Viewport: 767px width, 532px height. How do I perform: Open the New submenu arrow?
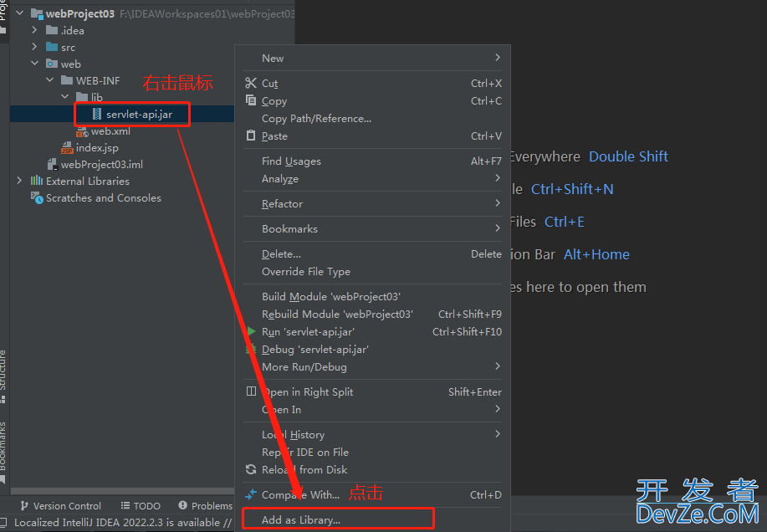click(498, 58)
